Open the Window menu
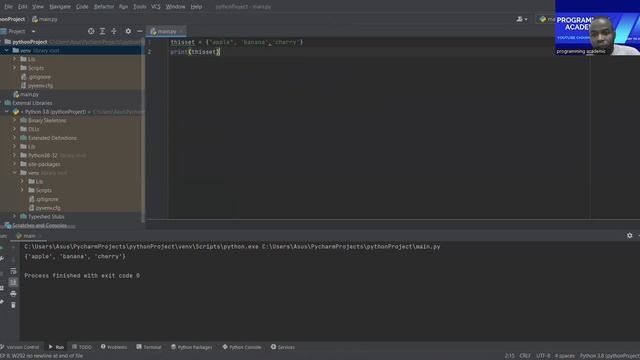640x360 pixels. pos(176,7)
